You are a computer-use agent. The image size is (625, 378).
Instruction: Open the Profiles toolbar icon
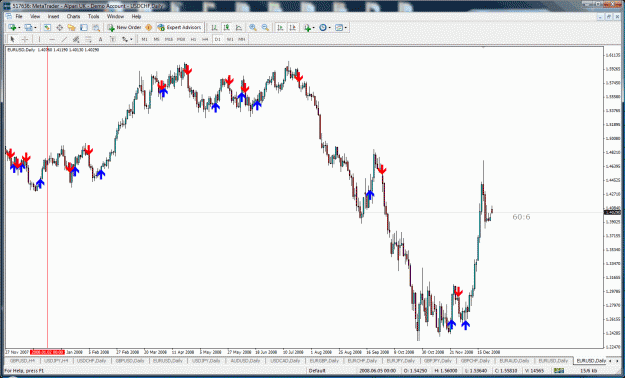click(x=28, y=28)
